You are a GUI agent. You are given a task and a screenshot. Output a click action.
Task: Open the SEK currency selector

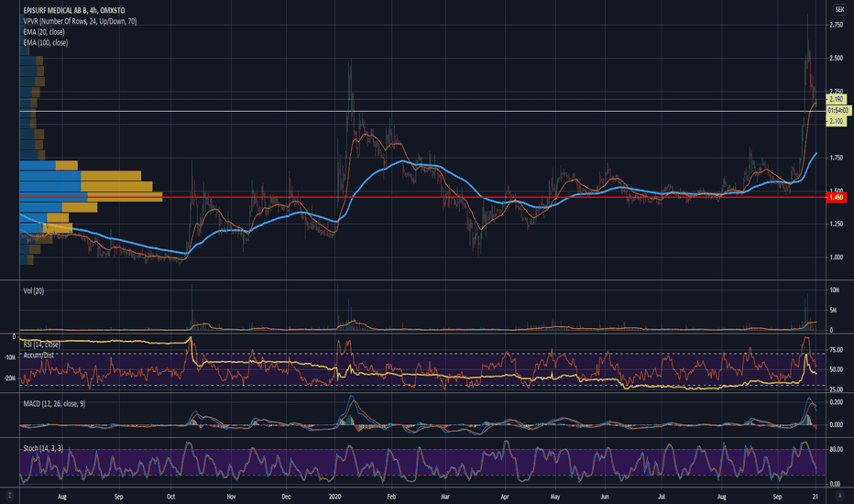[839, 10]
